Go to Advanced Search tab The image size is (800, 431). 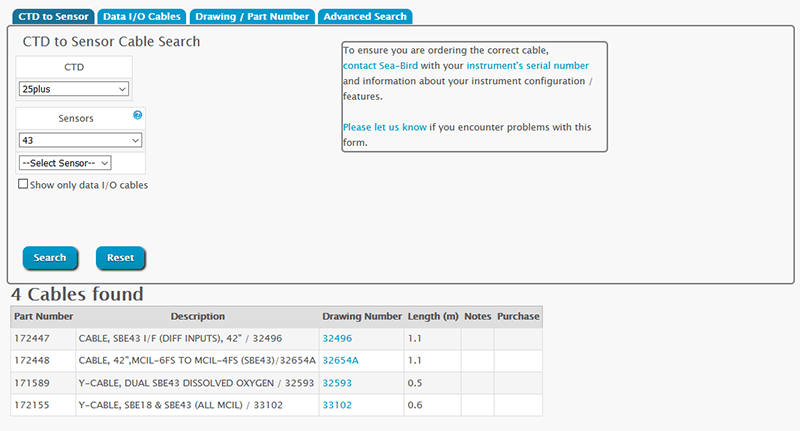pyautogui.click(x=365, y=16)
